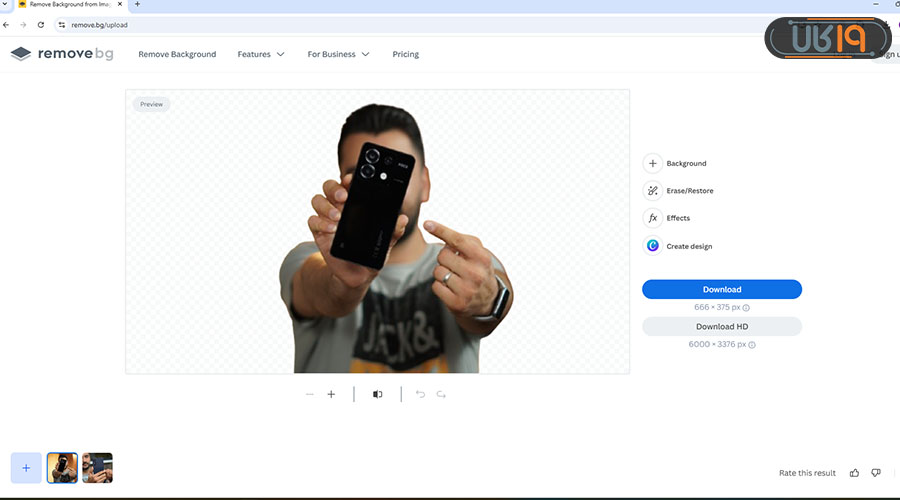The height and width of the screenshot is (500, 900).
Task: Click the Background plus icon
Action: 653,163
